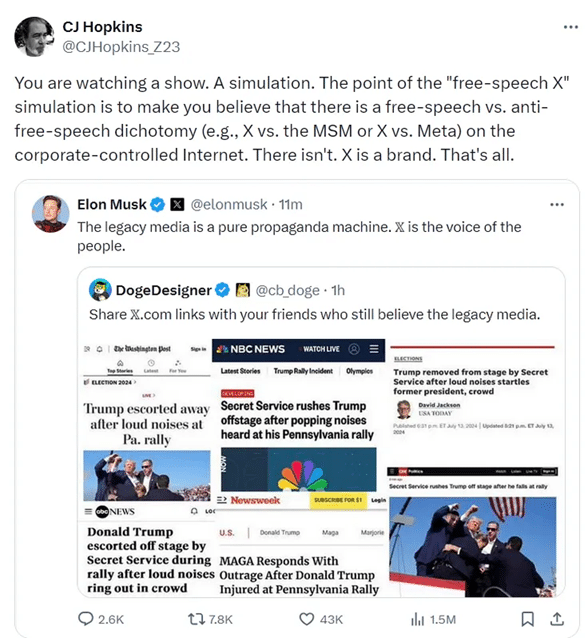Click DogeDesigner's verified checkmark badge

pos(222,290)
